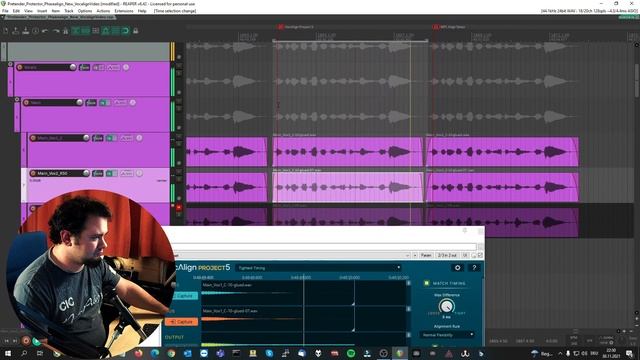This screenshot has width=640, height=360.
Task: Open the Extensions menu
Action: (x=124, y=11)
